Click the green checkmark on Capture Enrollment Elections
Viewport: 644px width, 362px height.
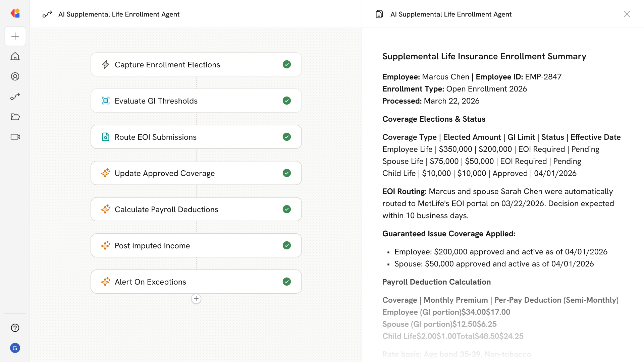pyautogui.click(x=286, y=64)
